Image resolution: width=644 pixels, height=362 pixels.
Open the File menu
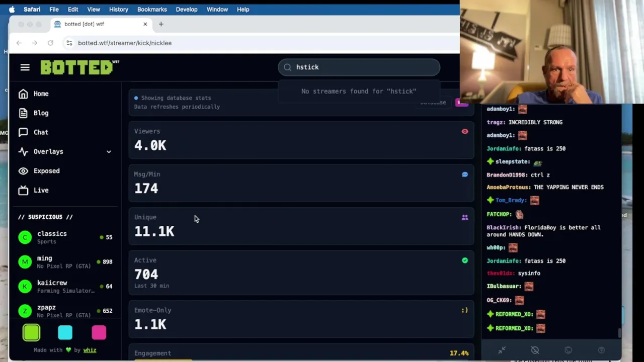point(54,9)
